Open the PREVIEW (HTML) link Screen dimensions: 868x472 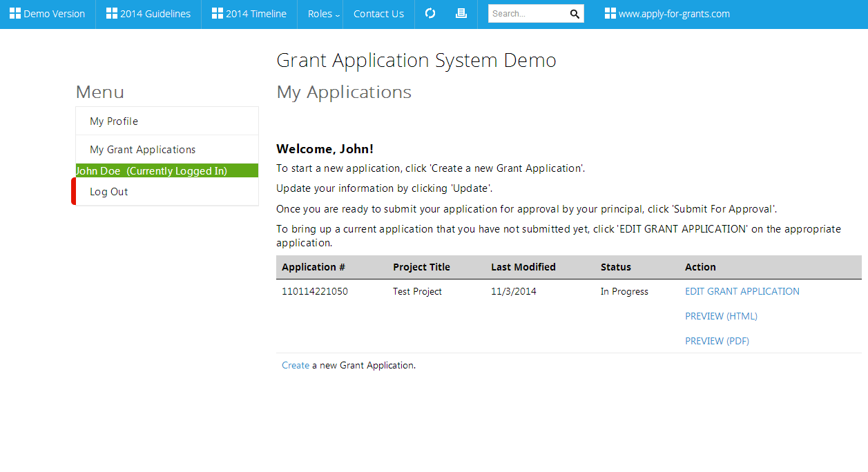pos(721,316)
